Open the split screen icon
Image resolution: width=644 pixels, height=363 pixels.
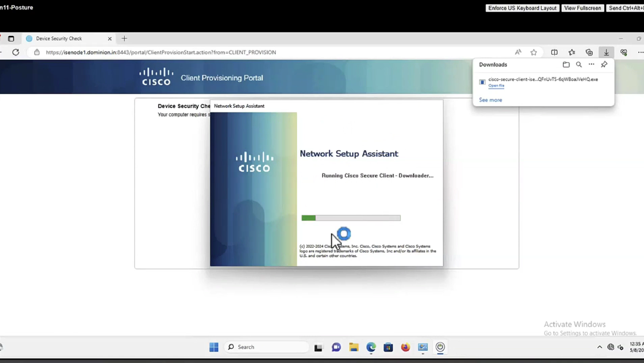554,52
